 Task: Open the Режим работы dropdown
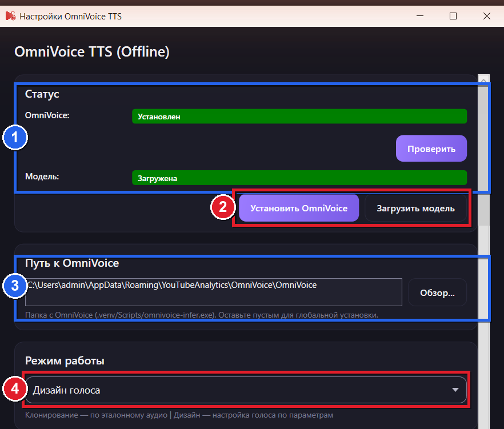[246, 390]
